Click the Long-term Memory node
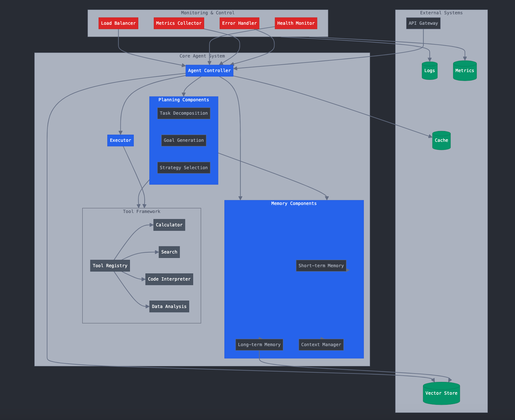Image resolution: width=515 pixels, height=420 pixels. (x=259, y=345)
